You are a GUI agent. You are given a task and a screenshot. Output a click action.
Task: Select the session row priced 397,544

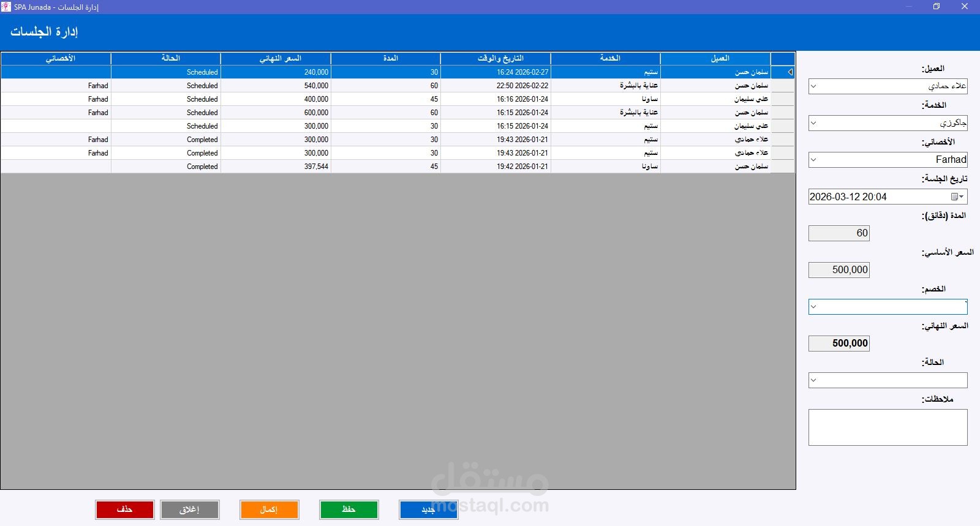point(398,167)
